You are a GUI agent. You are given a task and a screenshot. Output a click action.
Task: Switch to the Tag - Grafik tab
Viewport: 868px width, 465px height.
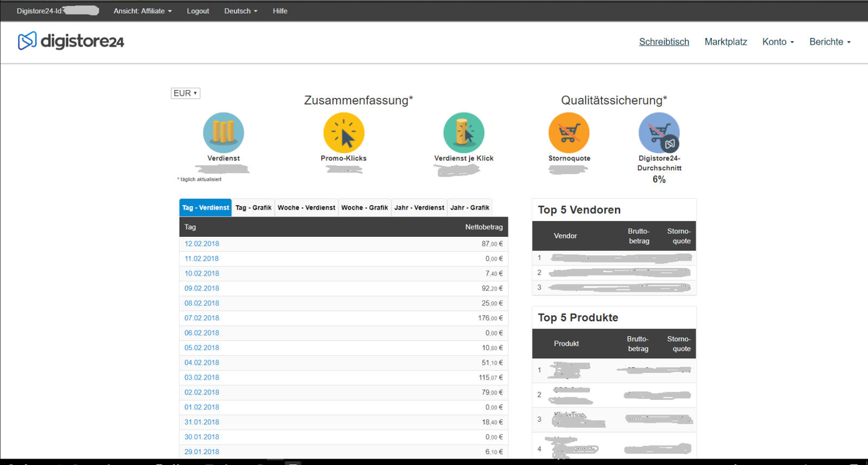[x=253, y=208]
